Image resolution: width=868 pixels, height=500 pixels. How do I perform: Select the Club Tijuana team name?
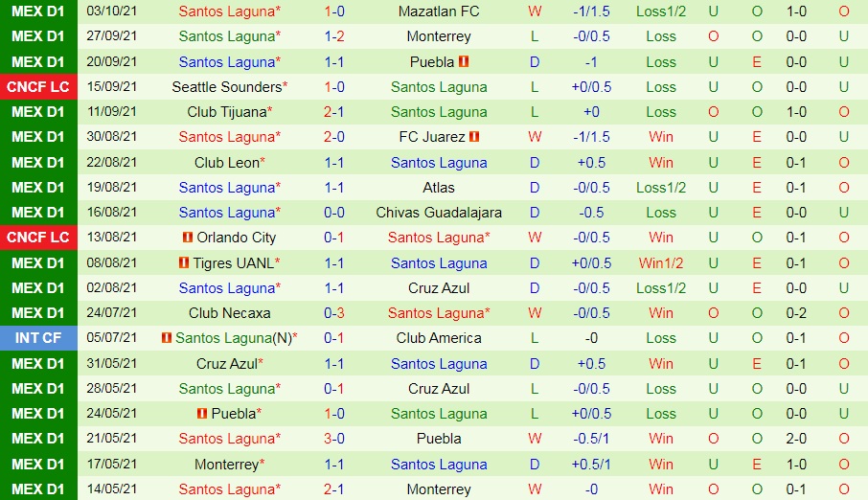(x=226, y=112)
